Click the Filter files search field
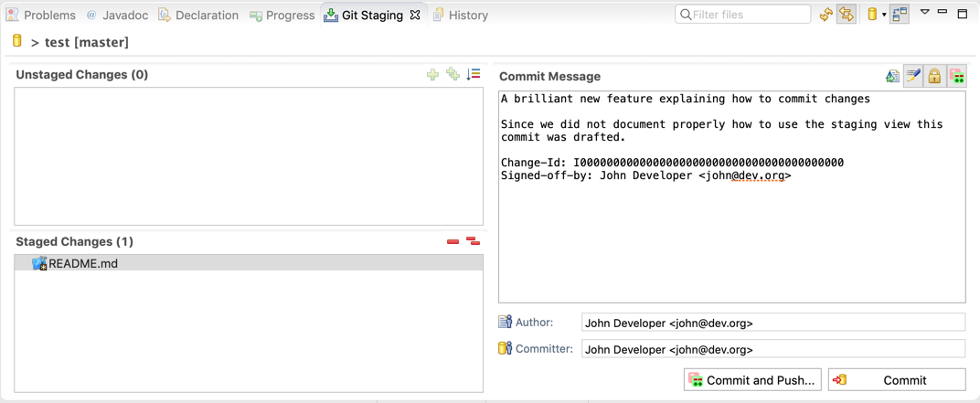980x403 pixels. pos(743,15)
